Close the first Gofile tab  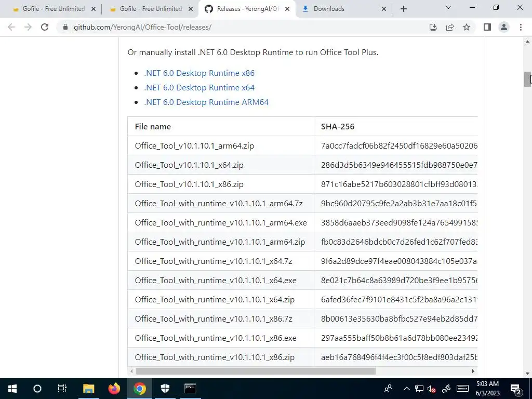[94, 9]
